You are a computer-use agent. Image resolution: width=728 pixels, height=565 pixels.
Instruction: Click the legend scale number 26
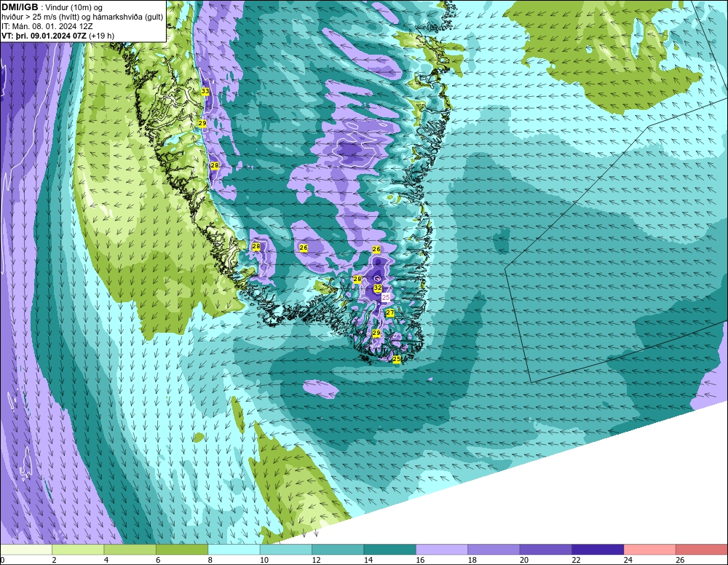[680, 560]
